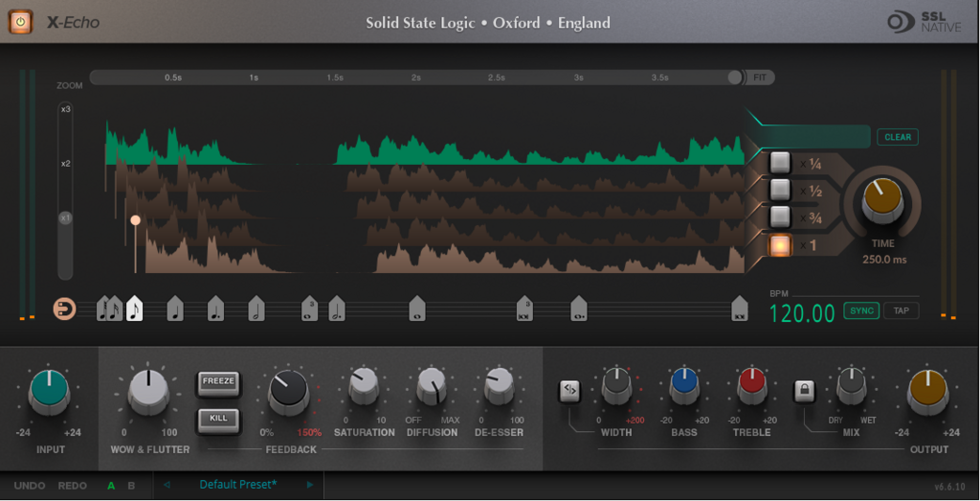Set zoom slider to x3
Image resolution: width=980 pixels, height=501 pixels.
click(x=66, y=109)
